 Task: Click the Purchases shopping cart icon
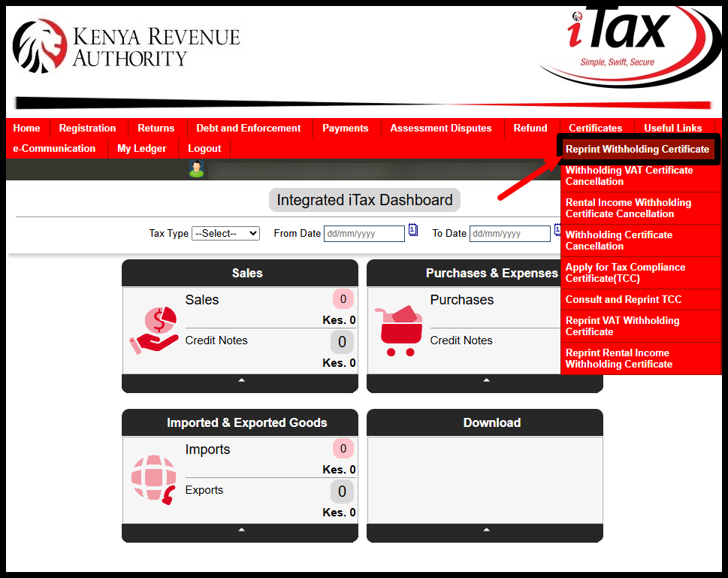(x=399, y=331)
